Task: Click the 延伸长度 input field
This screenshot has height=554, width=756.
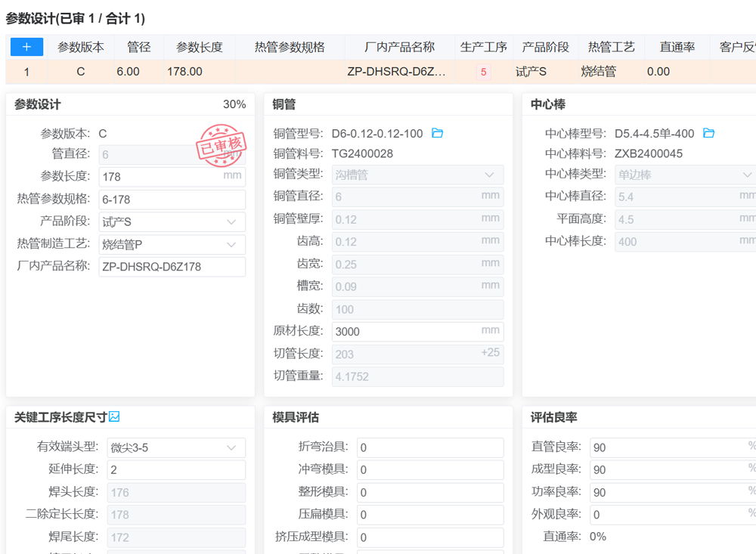Action: pyautogui.click(x=175, y=470)
